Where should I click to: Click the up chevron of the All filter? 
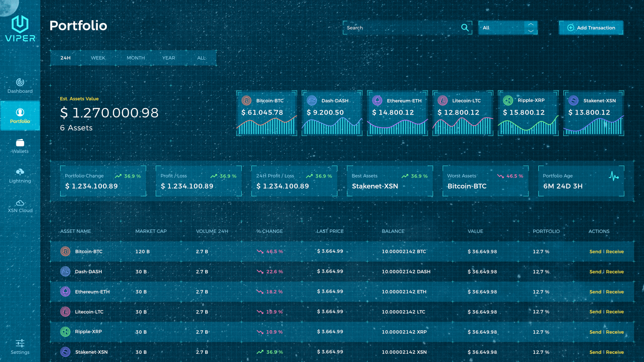point(531,24)
